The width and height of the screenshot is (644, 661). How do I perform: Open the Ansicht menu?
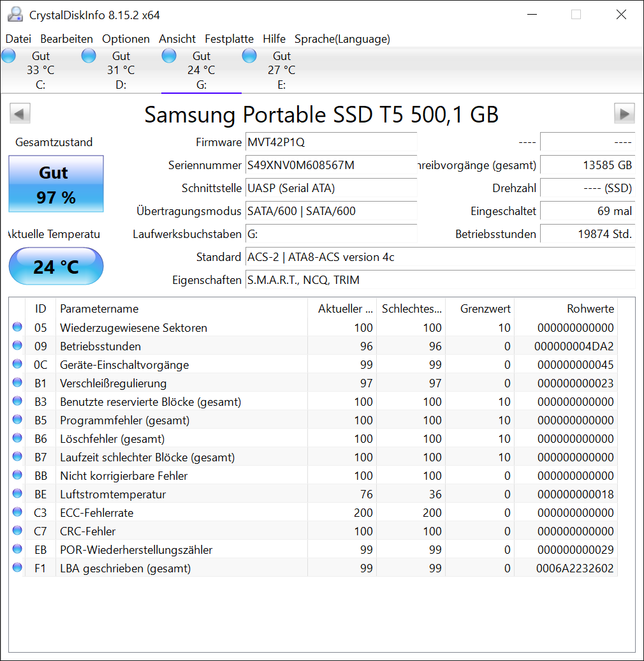177,39
